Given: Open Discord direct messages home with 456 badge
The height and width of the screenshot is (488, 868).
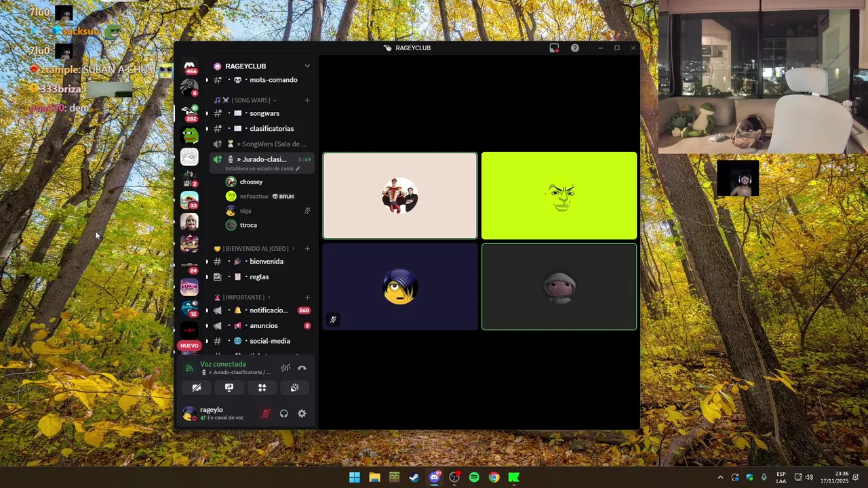Looking at the screenshot, I should tap(189, 66).
